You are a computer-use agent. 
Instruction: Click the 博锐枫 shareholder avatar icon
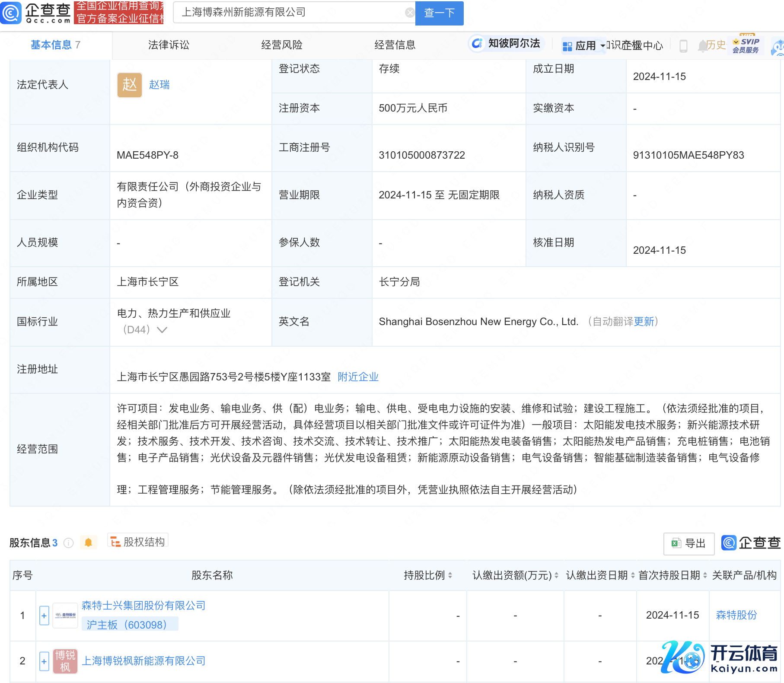65,661
